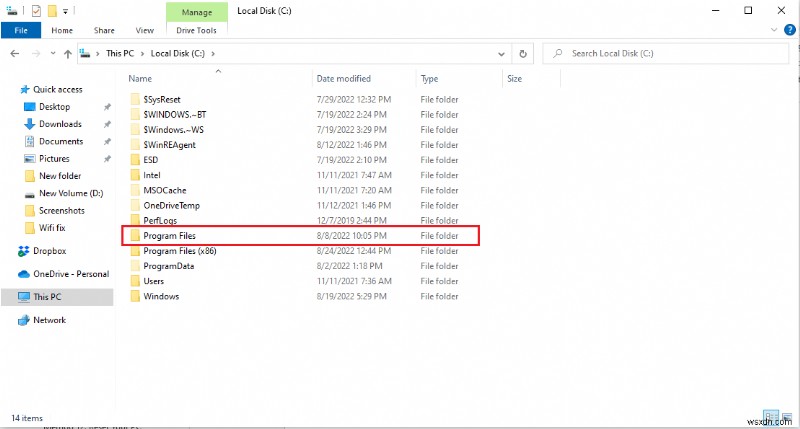Screen dimensions: 800x429
Task: Open the Customize Quick Access Toolbar dropdown
Action: click(65, 11)
